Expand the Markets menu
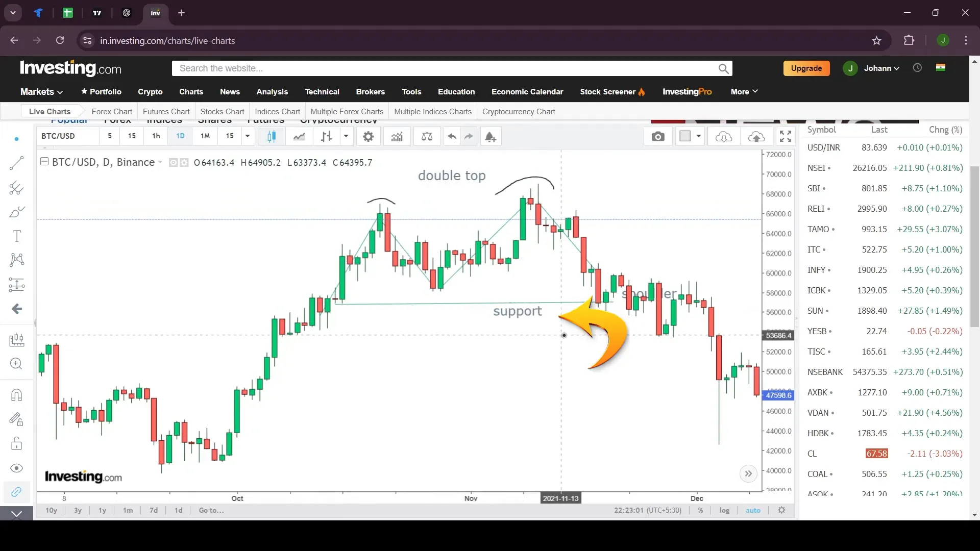The height and width of the screenshot is (551, 980). (41, 92)
